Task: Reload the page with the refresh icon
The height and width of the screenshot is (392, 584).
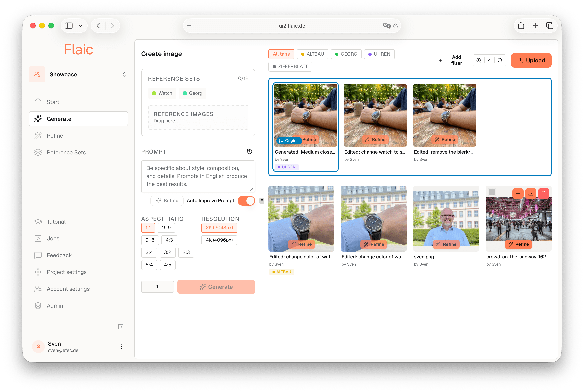Action: coord(396,26)
